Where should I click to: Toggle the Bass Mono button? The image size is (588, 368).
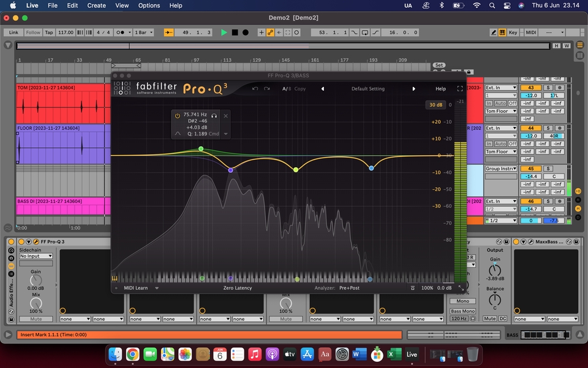pos(463,311)
